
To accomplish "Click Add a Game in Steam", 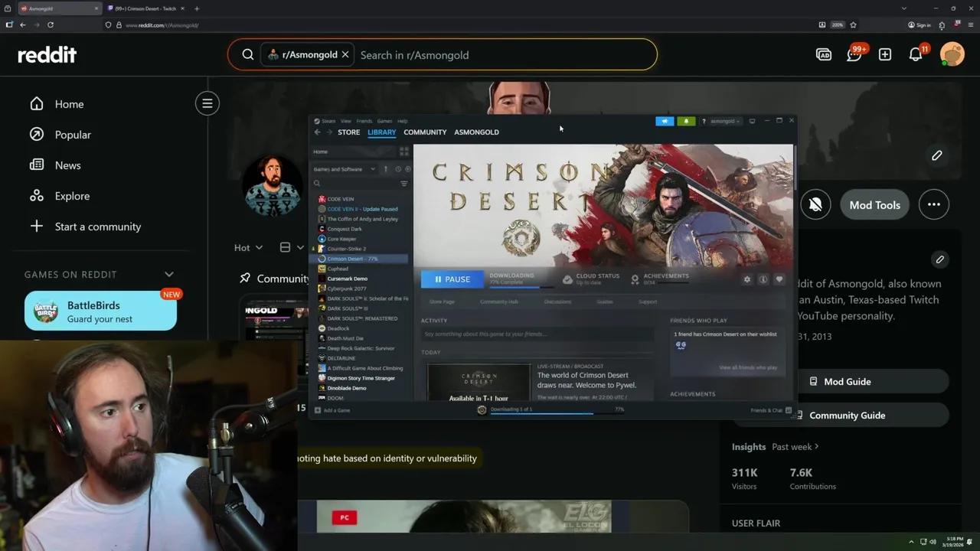I will pyautogui.click(x=332, y=410).
